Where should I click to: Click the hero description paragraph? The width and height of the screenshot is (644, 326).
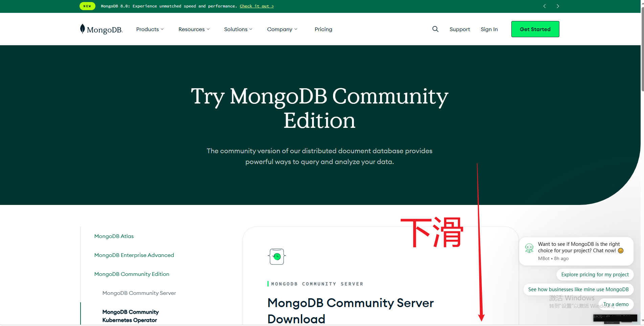[x=319, y=156]
